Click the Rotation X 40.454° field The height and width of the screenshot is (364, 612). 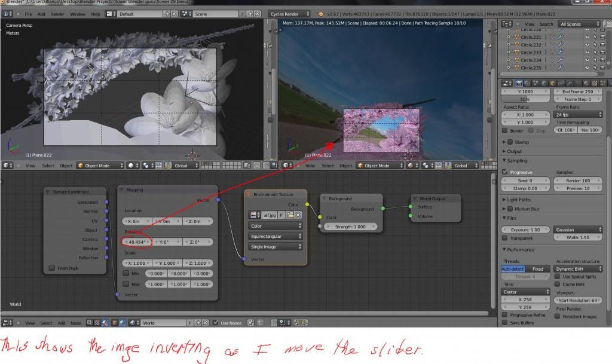coord(137,242)
